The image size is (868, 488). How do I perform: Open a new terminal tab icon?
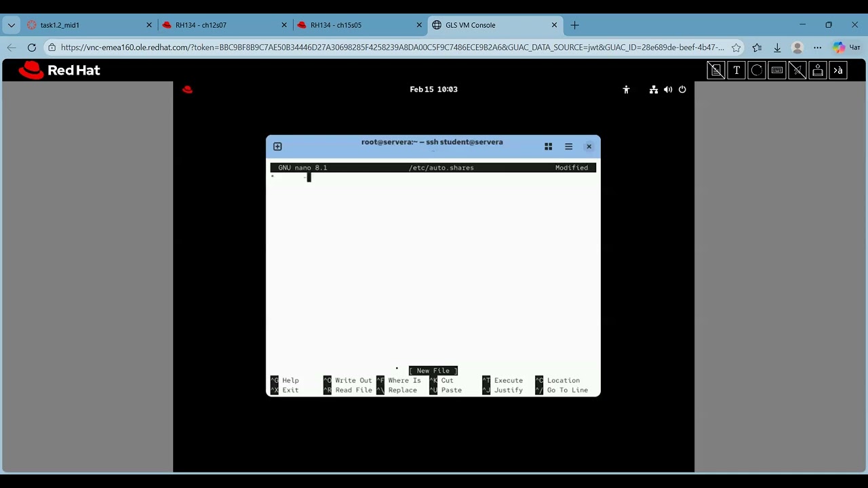point(277,146)
